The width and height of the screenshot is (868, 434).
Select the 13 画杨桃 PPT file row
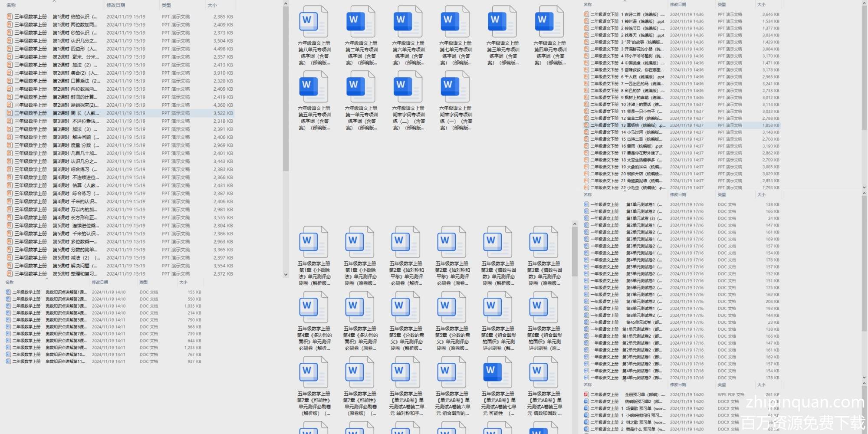pos(642,125)
